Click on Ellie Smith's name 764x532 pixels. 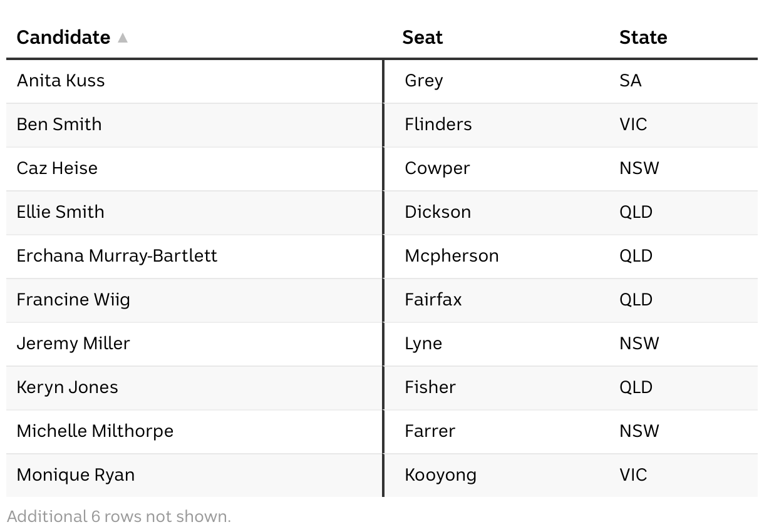tap(60, 212)
